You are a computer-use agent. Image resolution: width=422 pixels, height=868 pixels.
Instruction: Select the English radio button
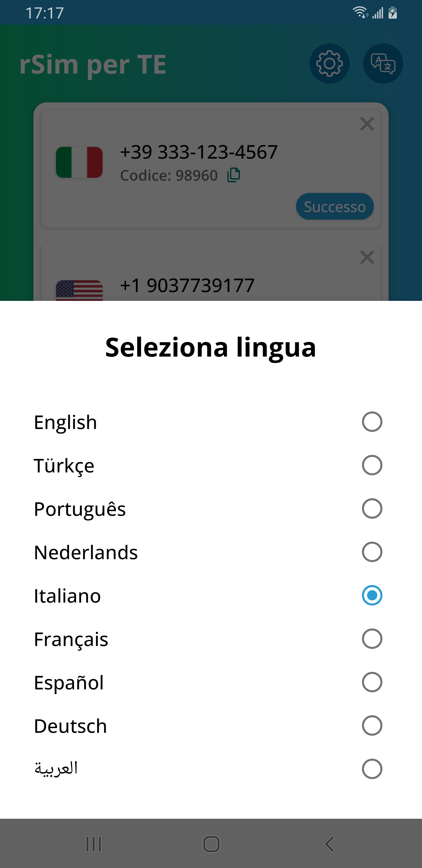[372, 422]
